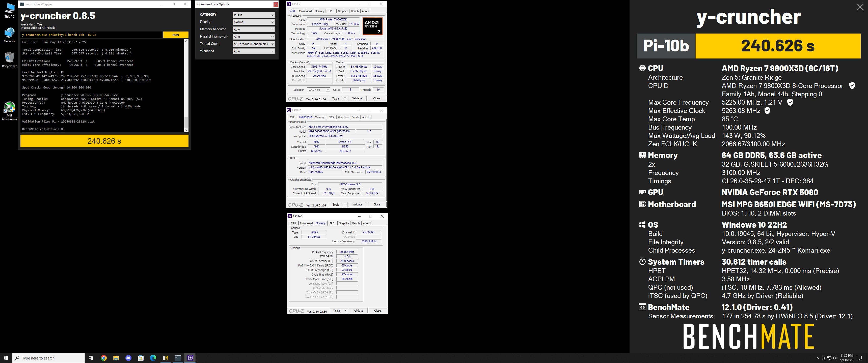This screenshot has width=868, height=363.
Task: Open the Memory Allocator dropdown
Action: click(x=254, y=29)
